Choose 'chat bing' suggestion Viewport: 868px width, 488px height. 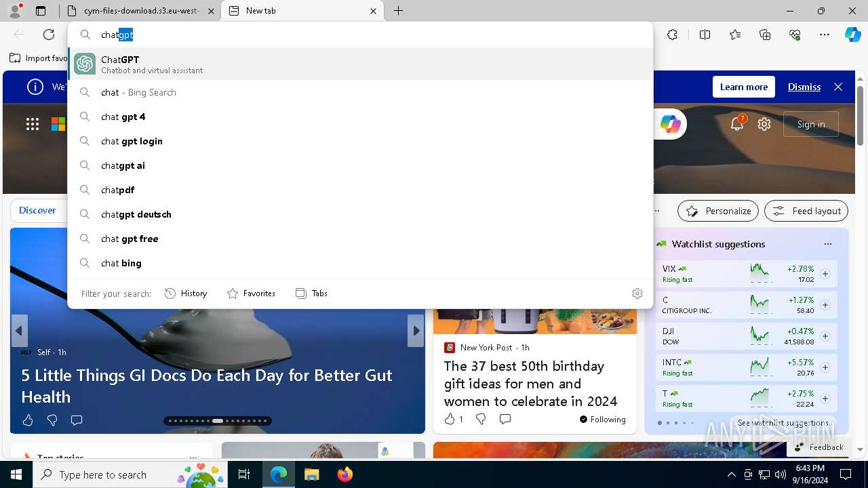(x=360, y=263)
